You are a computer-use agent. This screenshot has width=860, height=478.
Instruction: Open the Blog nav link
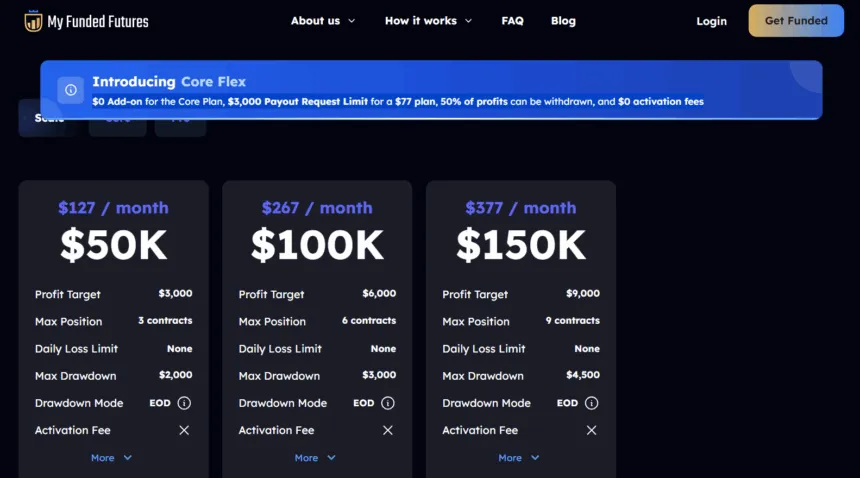coord(563,21)
